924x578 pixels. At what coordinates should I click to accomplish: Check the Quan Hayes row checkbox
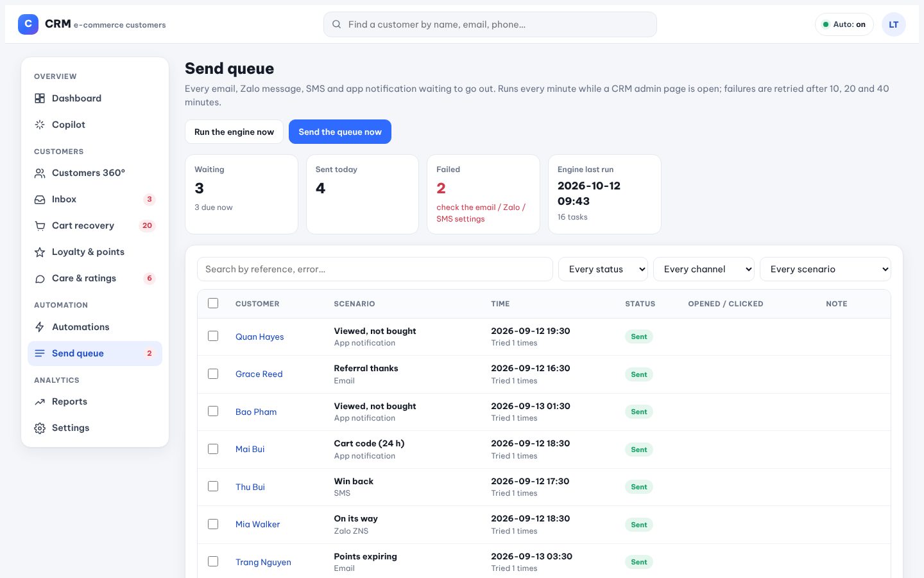(x=213, y=336)
